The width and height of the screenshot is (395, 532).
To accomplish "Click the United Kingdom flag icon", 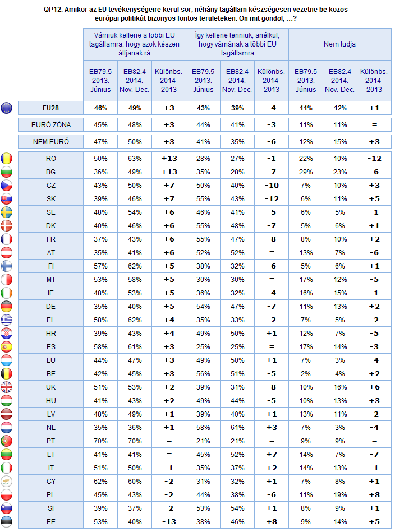I will [x=7, y=387].
